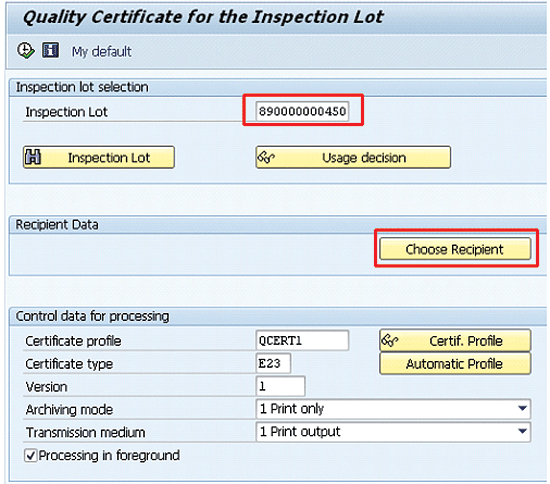
Task: Click the save variant icon beside My default
Action: (51, 50)
